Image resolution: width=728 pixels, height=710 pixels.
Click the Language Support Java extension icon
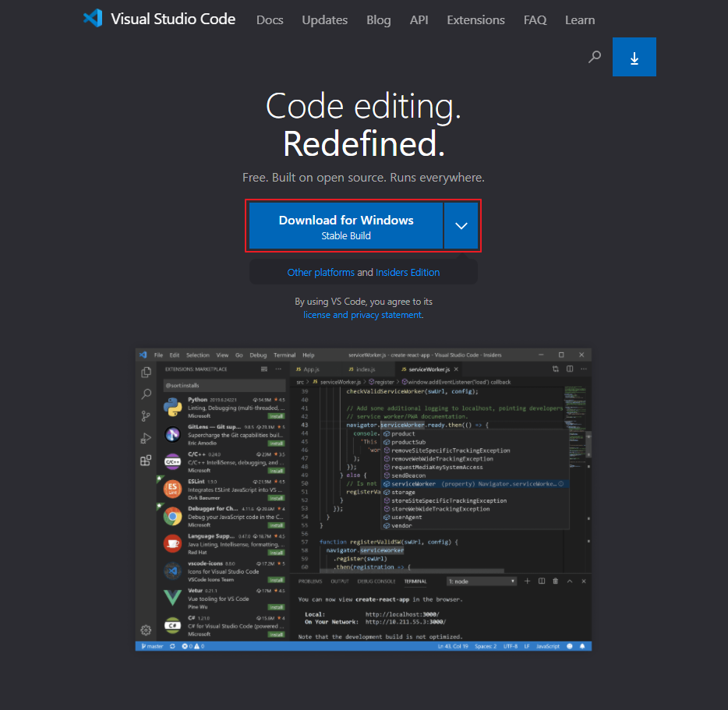(173, 543)
